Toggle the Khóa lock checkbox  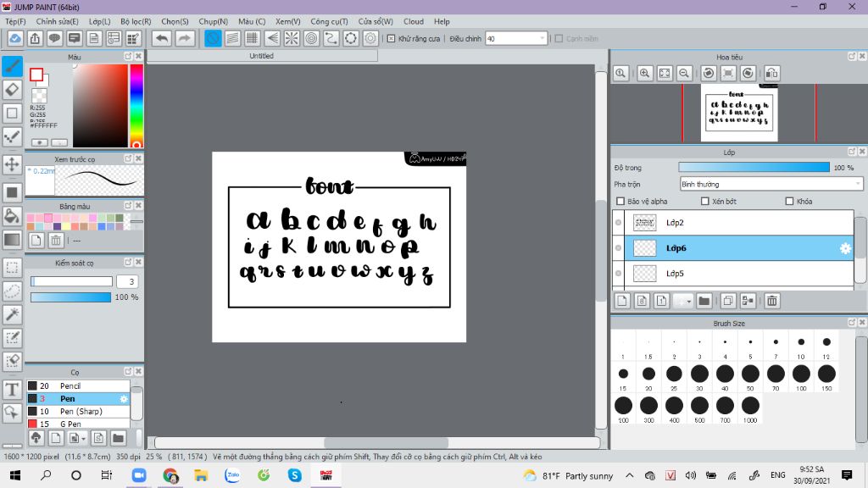(x=790, y=202)
